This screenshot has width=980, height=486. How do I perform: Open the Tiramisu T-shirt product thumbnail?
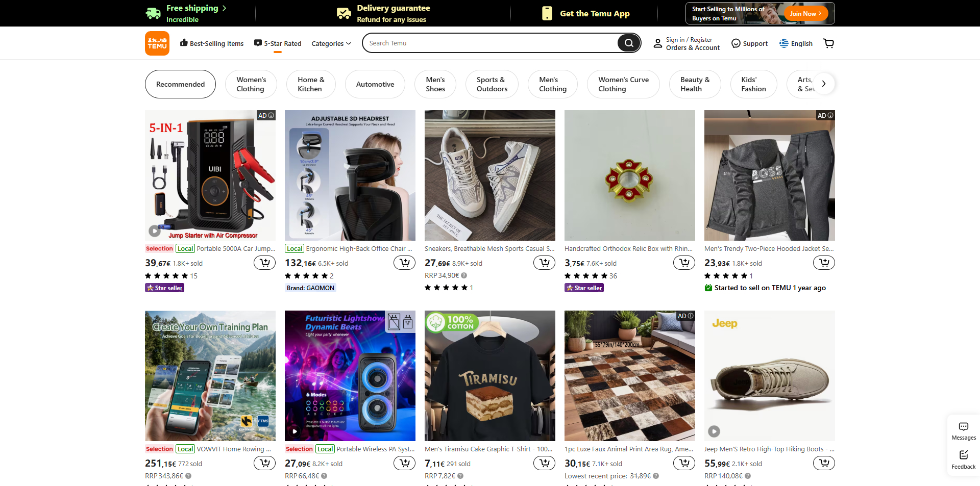pos(490,376)
